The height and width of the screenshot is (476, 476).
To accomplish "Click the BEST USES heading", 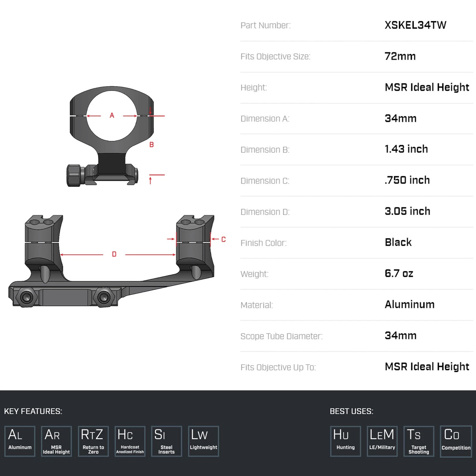I will [x=351, y=411].
